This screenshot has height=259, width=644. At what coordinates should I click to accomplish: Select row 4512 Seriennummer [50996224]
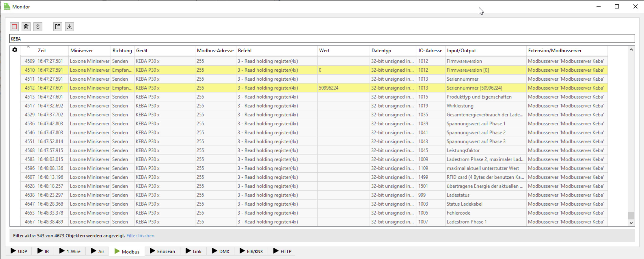coord(314,88)
